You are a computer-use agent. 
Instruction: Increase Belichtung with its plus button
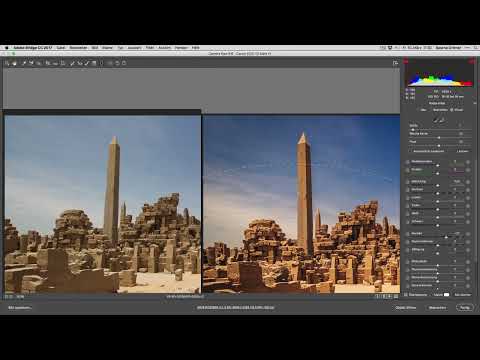click(x=468, y=182)
